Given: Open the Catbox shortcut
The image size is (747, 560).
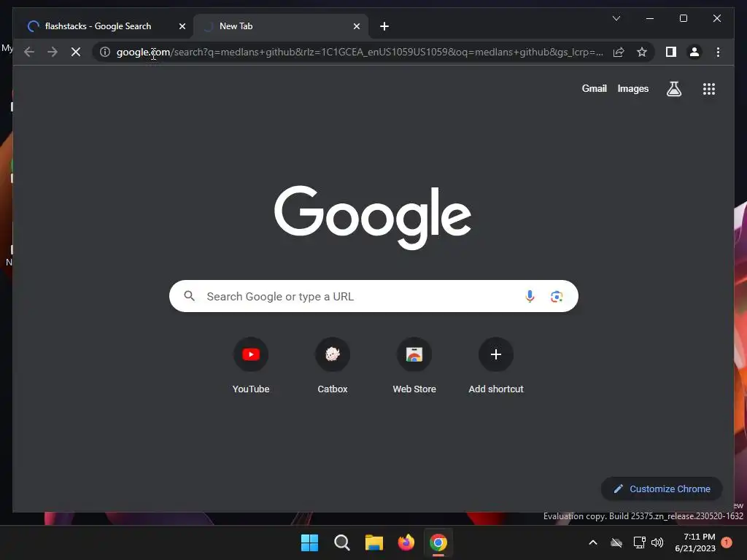Looking at the screenshot, I should pos(333,366).
